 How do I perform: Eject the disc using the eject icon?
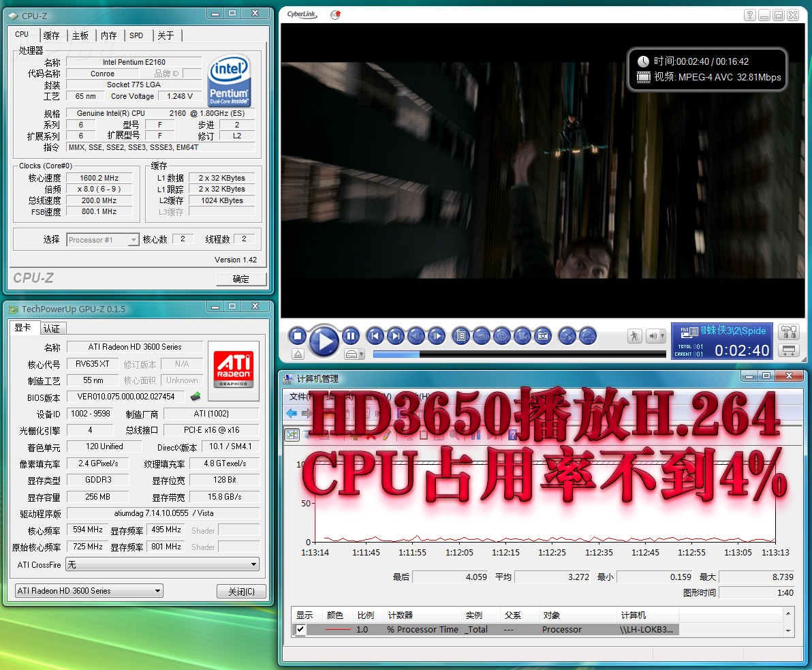[298, 354]
